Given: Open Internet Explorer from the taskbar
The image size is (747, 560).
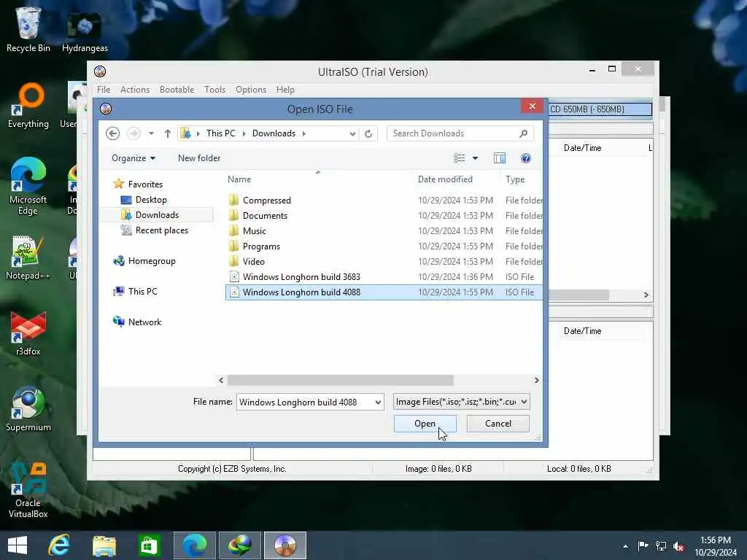Looking at the screenshot, I should 60,545.
